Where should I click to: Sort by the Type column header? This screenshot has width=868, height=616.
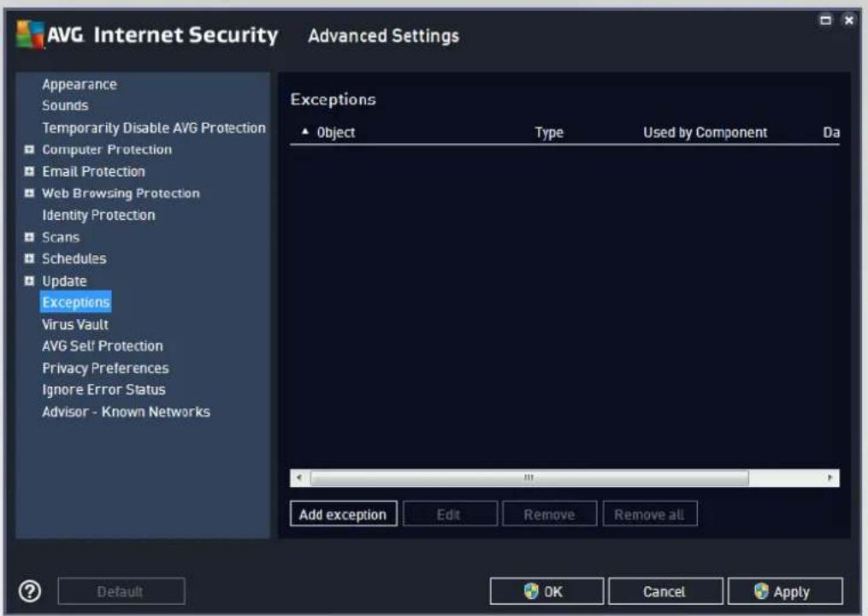(x=549, y=133)
